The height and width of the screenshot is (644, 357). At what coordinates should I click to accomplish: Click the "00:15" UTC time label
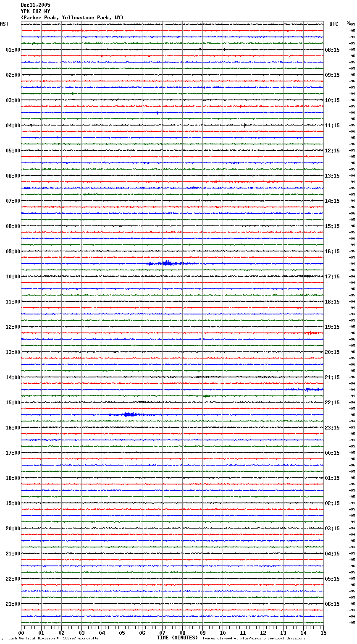(332, 453)
